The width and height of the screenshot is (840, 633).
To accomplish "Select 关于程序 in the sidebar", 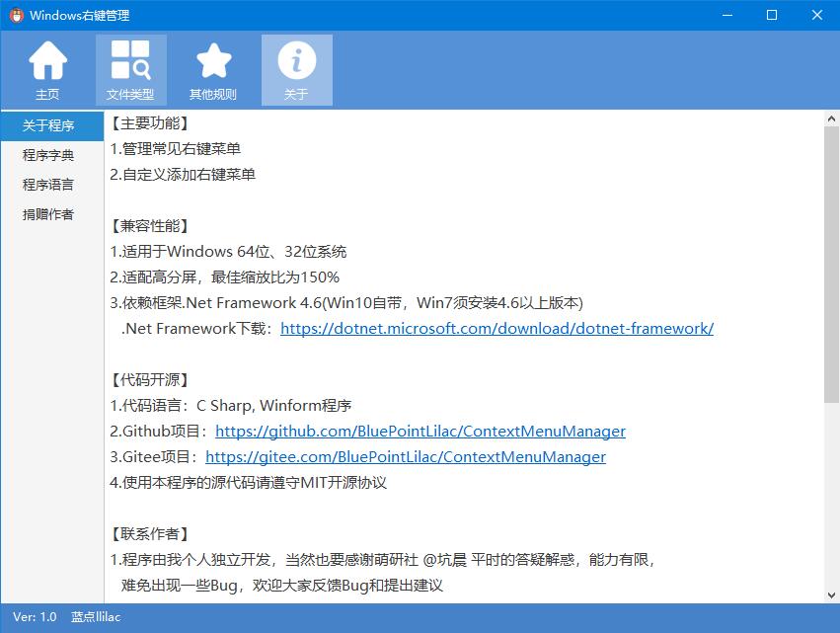I will pyautogui.click(x=52, y=126).
